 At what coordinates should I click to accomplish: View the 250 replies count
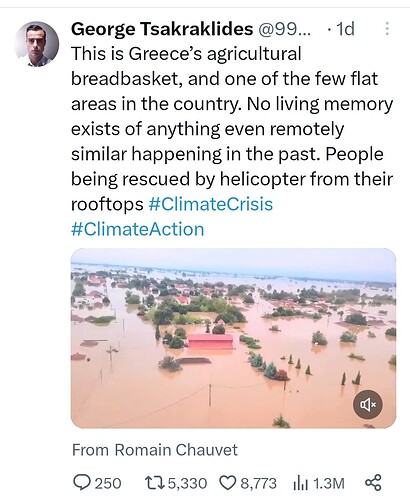(108, 483)
